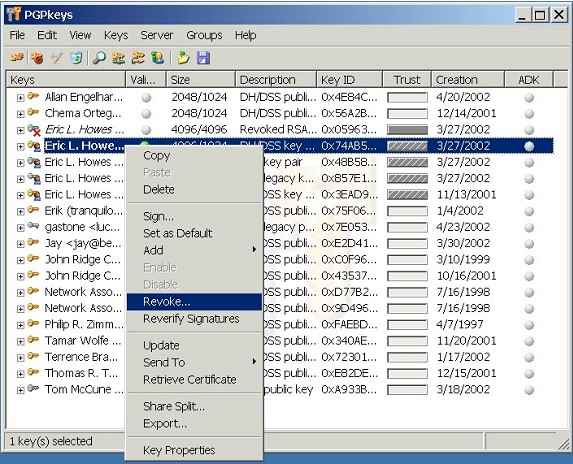
Task: Click the validity dot for revoked Eric L. Howes
Action: pos(146,130)
